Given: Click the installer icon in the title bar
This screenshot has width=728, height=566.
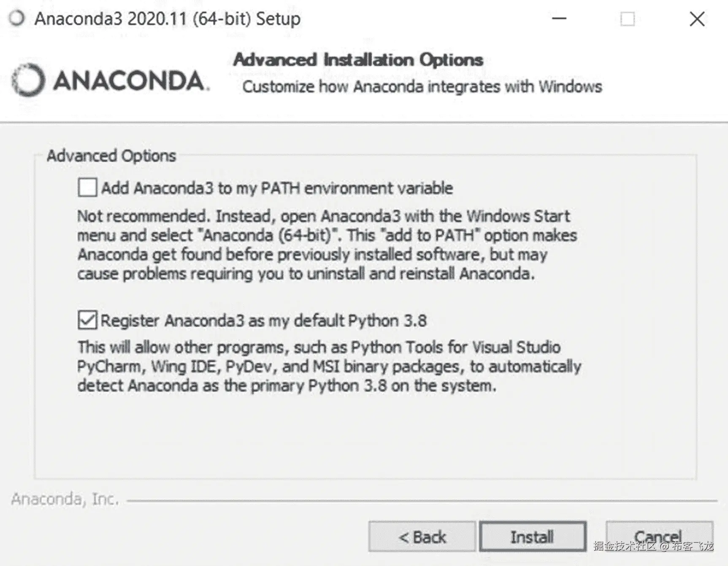Looking at the screenshot, I should pos(16,18).
